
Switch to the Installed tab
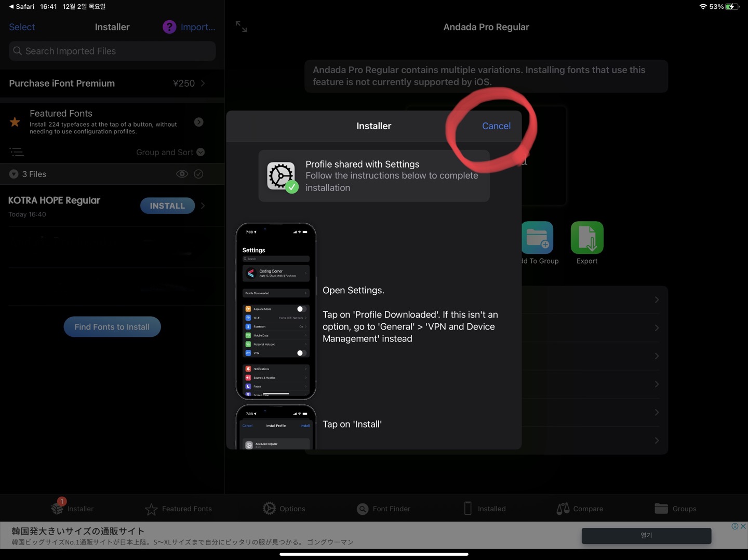coord(485,509)
